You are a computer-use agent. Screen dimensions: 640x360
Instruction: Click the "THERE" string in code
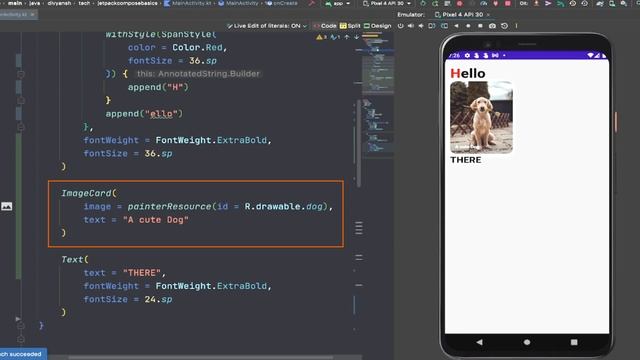pos(142,273)
